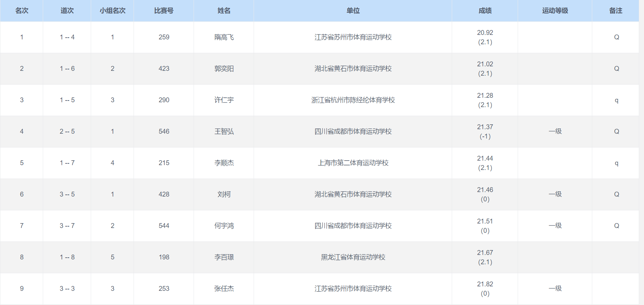Click q remark in 许仁宇 row

tap(616, 101)
